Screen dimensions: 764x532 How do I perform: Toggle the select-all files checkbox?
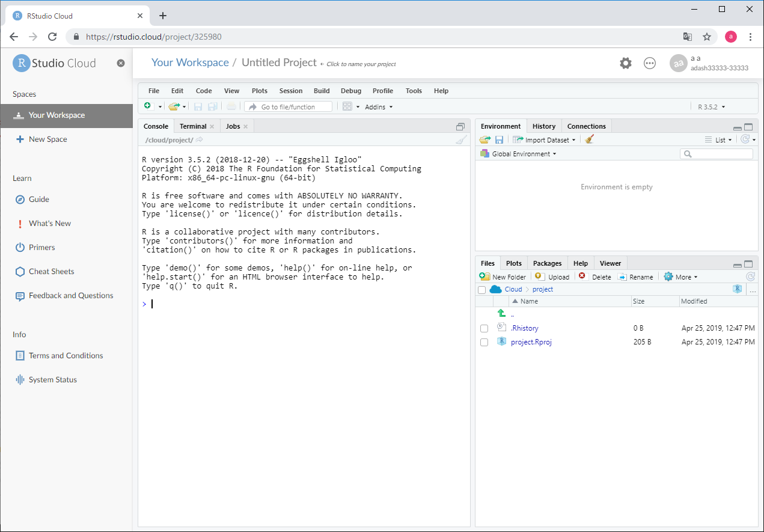481,290
